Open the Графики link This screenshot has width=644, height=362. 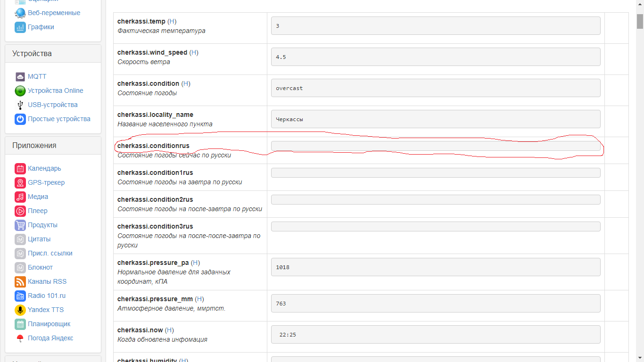(x=41, y=27)
